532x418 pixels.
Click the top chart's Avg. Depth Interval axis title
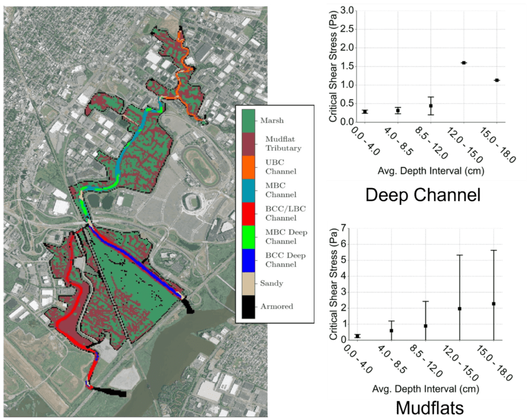pyautogui.click(x=425, y=170)
